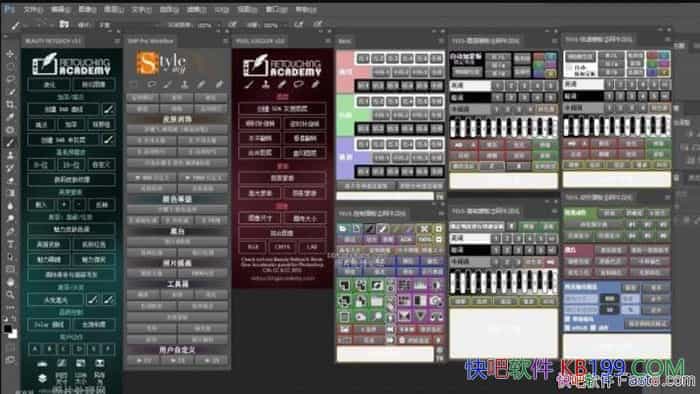
Task: Switch to the DNP Pro Workflow tab
Action: coord(150,41)
